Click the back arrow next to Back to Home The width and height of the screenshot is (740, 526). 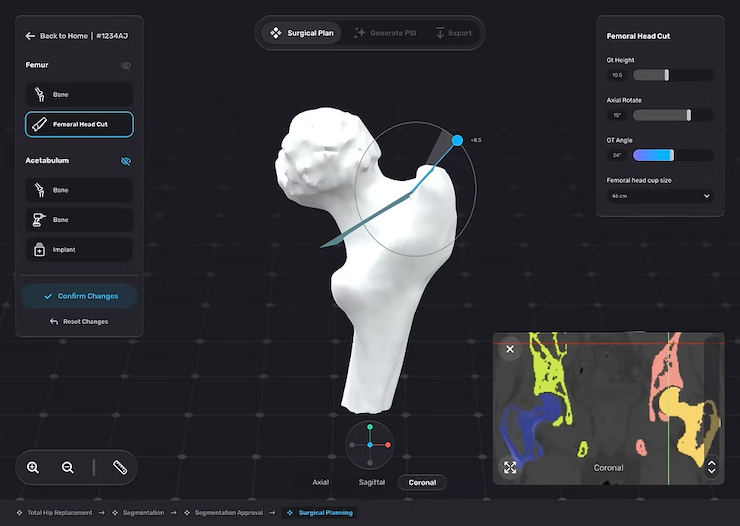(x=30, y=36)
